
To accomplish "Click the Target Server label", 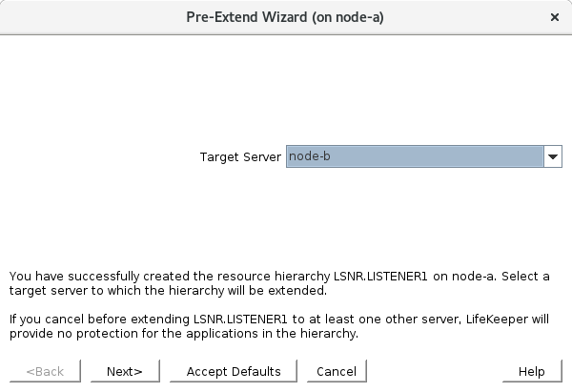I will pos(240,157).
